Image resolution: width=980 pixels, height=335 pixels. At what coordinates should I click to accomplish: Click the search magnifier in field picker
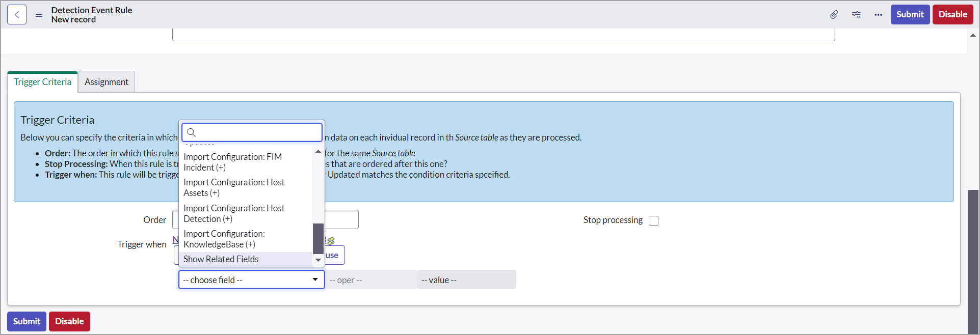192,132
